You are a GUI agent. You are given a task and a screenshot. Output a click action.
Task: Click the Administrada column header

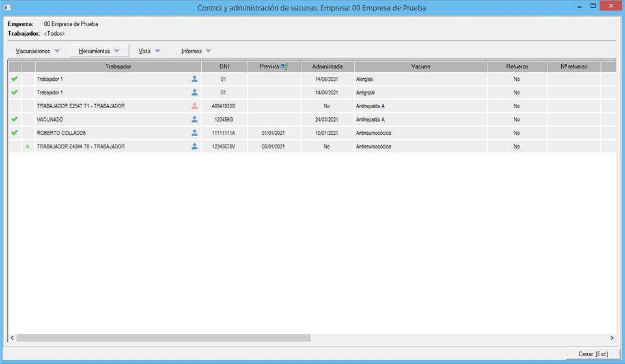(327, 66)
